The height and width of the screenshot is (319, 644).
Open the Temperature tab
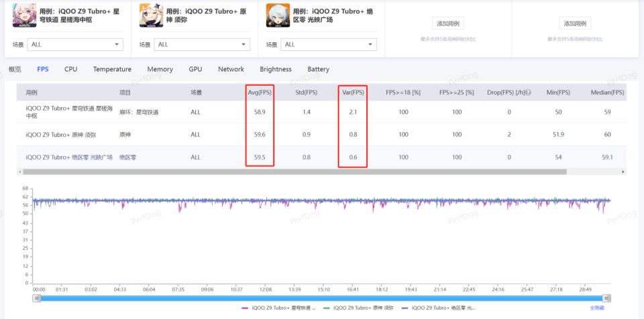pyautogui.click(x=112, y=69)
